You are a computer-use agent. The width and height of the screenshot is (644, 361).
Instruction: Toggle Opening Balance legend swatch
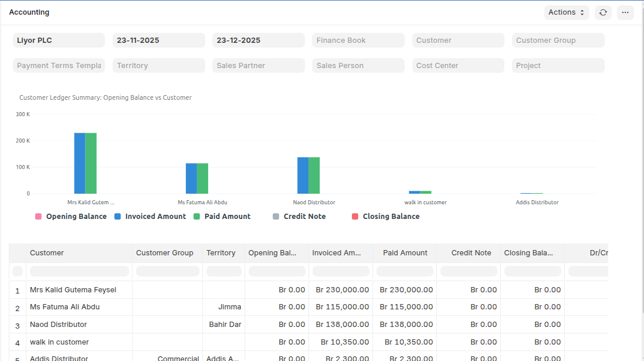pos(39,217)
